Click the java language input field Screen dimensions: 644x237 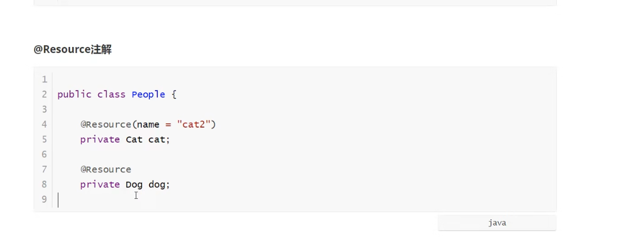(497, 223)
